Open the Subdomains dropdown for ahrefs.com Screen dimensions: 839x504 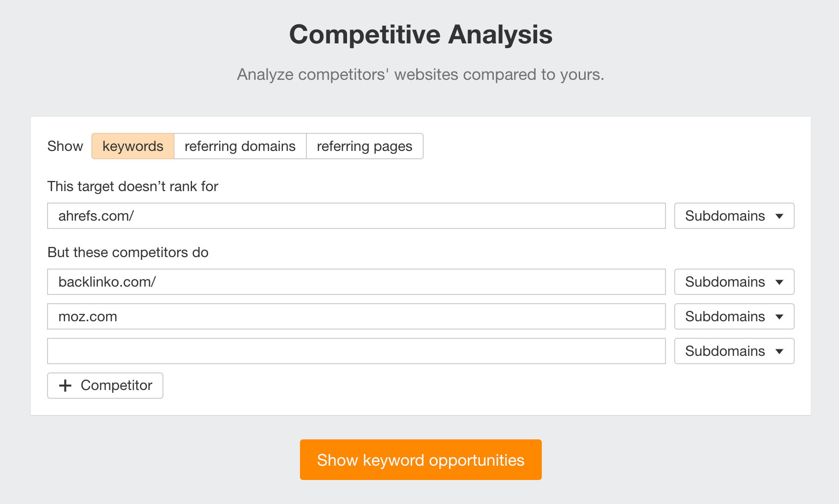(734, 216)
